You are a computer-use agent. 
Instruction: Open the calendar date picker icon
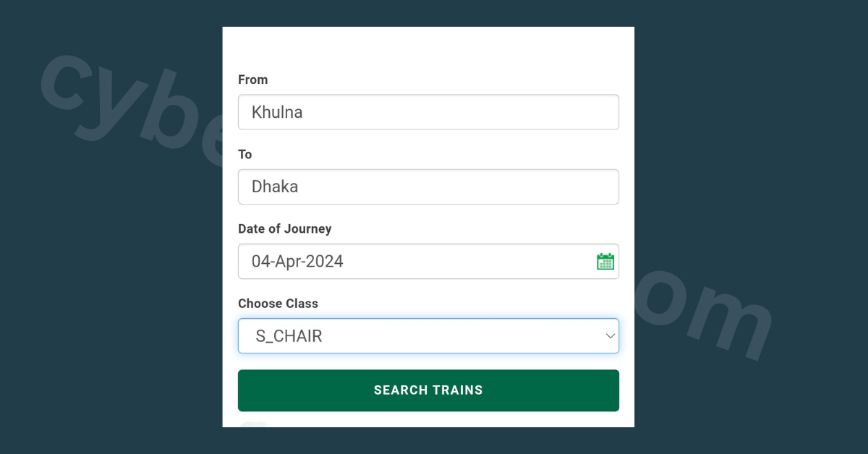pos(605,262)
